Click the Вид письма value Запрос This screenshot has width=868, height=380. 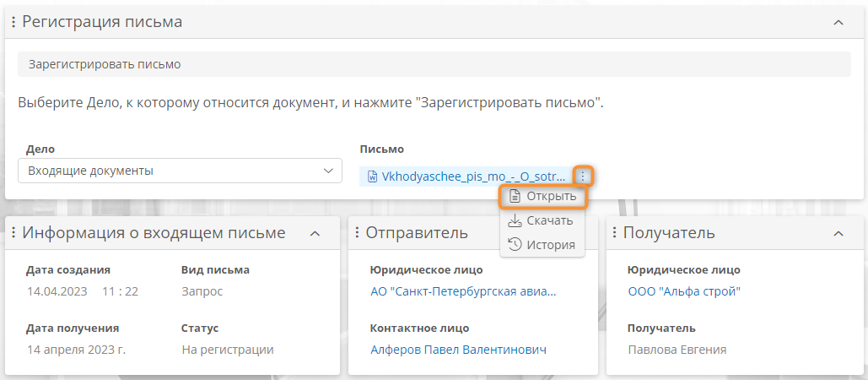pyautogui.click(x=202, y=291)
